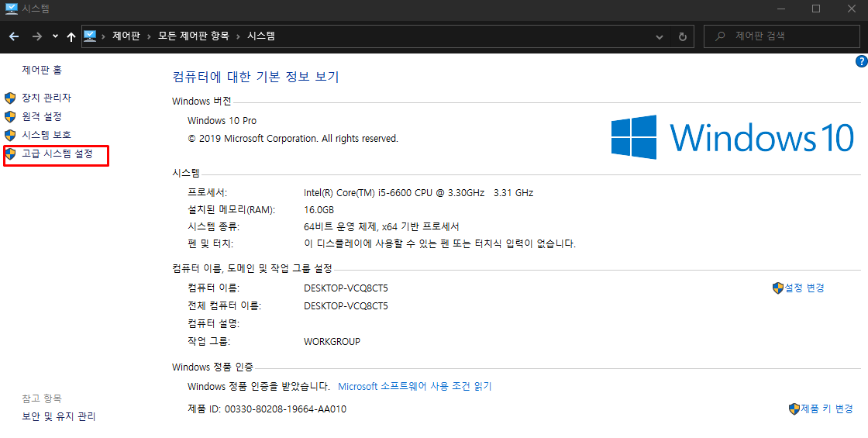Click shield icon beside 고급 시스템 설정
The width and height of the screenshot is (868, 438).
tap(10, 154)
